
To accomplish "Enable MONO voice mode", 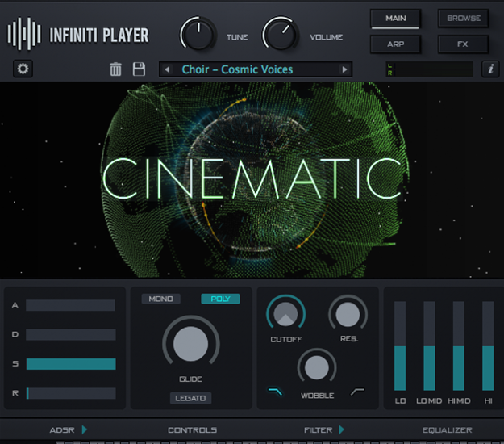I will coord(160,299).
